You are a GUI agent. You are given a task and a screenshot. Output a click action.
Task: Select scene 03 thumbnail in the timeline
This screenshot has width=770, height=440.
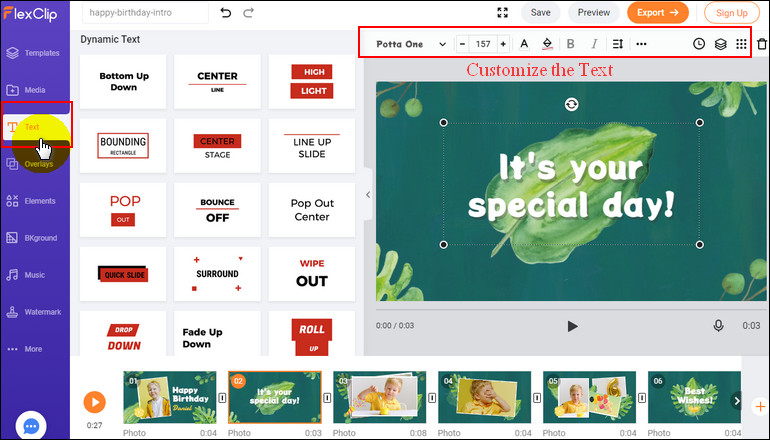pos(380,397)
